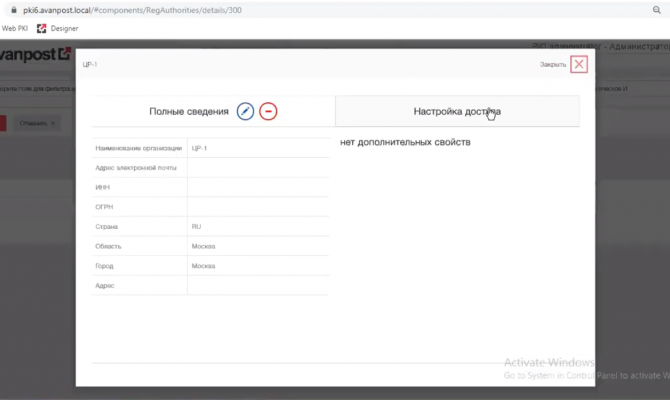
Task: Click the address bar lock icon
Action: (x=14, y=10)
